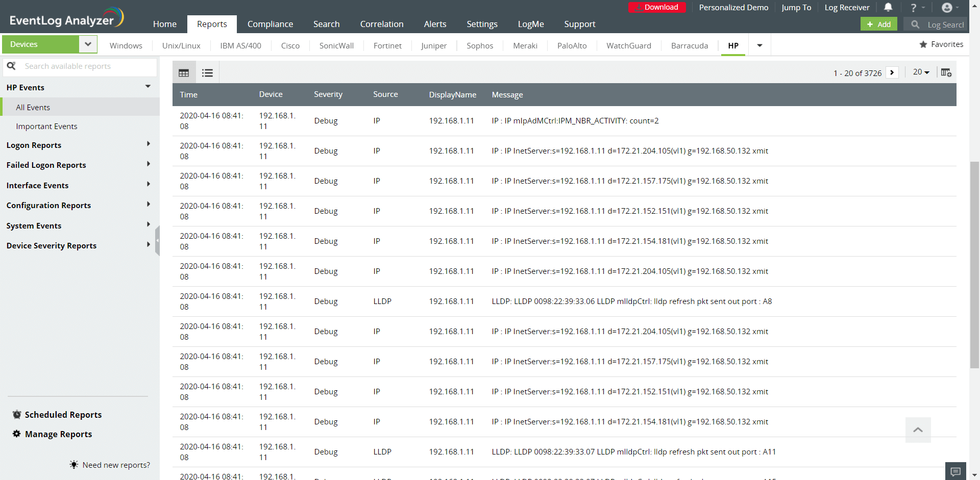Screen dimensions: 980x480
Task: Click the Source column header
Action: coord(385,94)
